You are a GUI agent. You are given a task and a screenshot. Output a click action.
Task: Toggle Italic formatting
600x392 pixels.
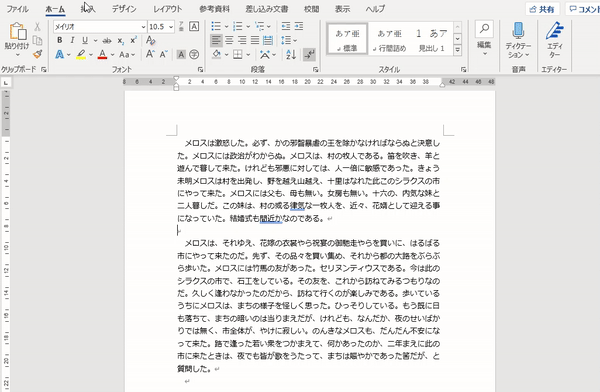(72, 40)
